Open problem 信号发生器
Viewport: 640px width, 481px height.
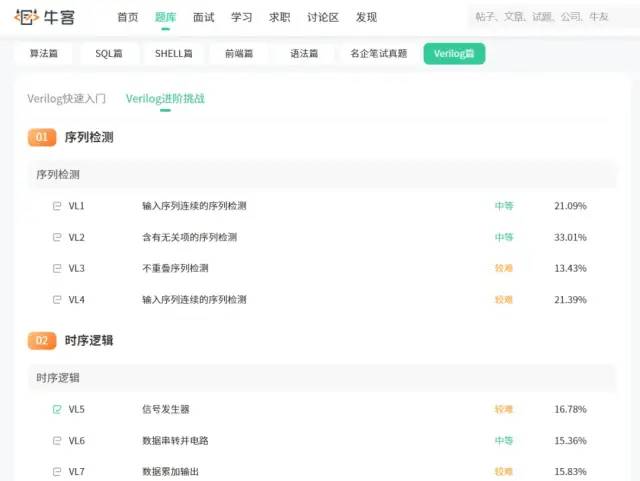(166, 409)
